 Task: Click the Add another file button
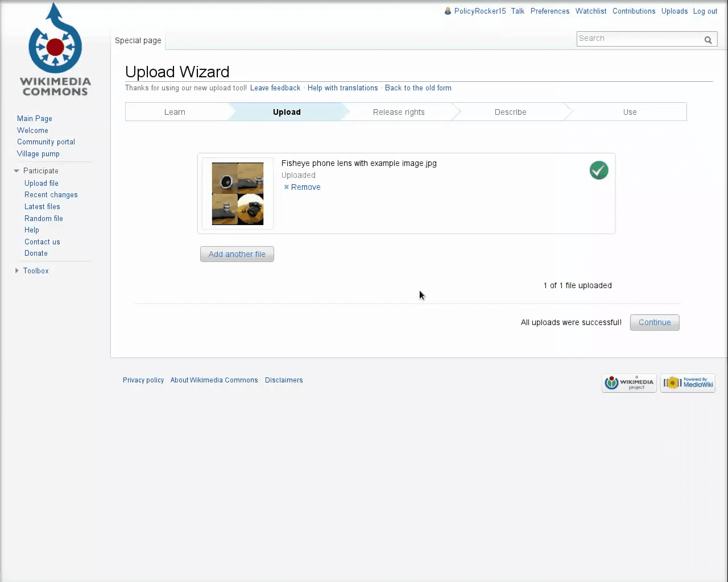(x=237, y=254)
